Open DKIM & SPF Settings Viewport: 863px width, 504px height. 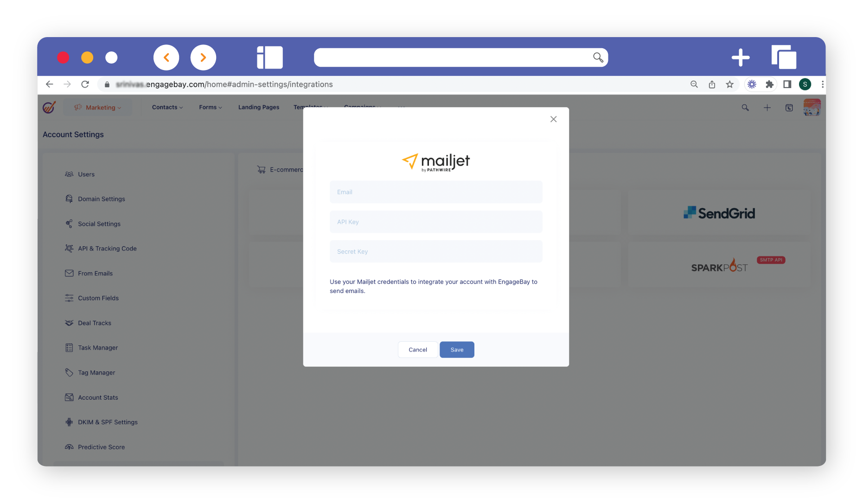click(108, 422)
